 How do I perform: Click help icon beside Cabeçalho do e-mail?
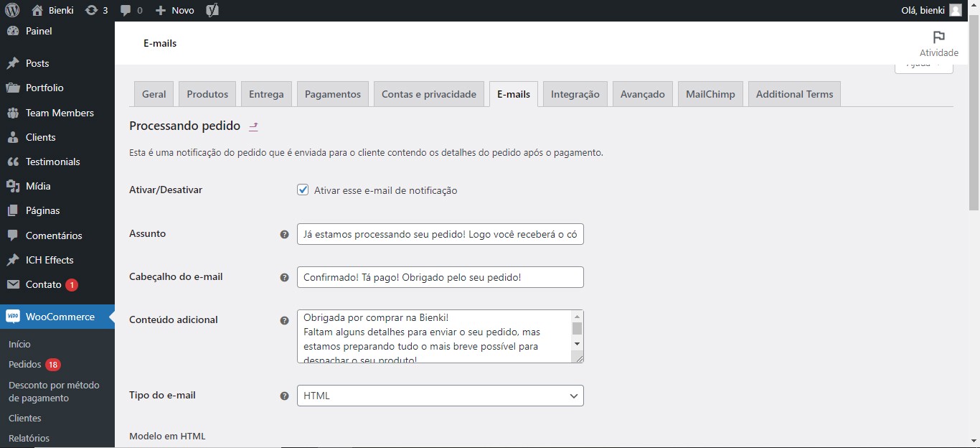(x=284, y=277)
